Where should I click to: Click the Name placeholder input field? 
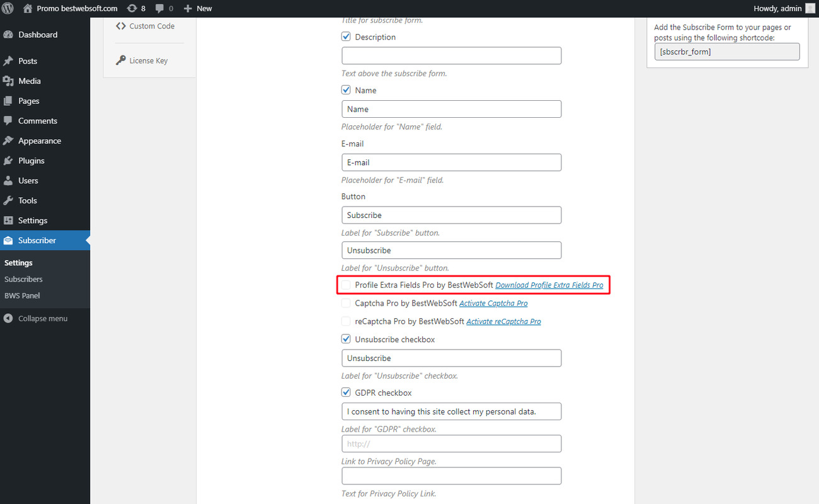click(451, 109)
